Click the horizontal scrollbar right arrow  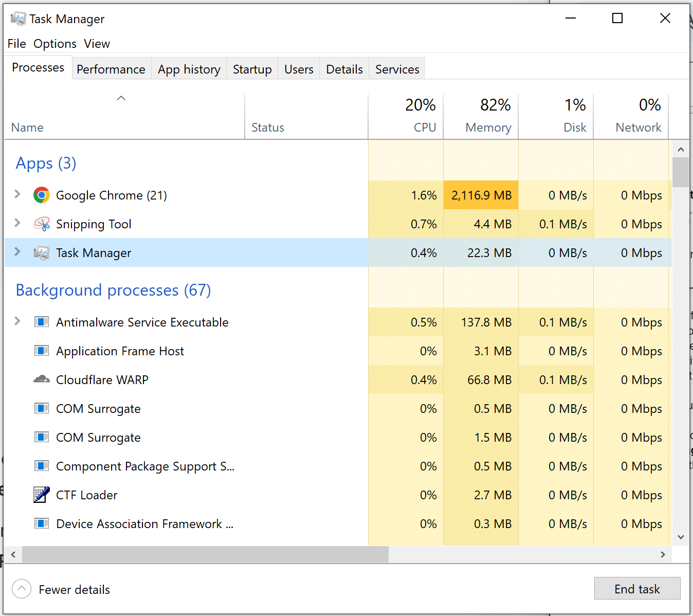click(663, 554)
